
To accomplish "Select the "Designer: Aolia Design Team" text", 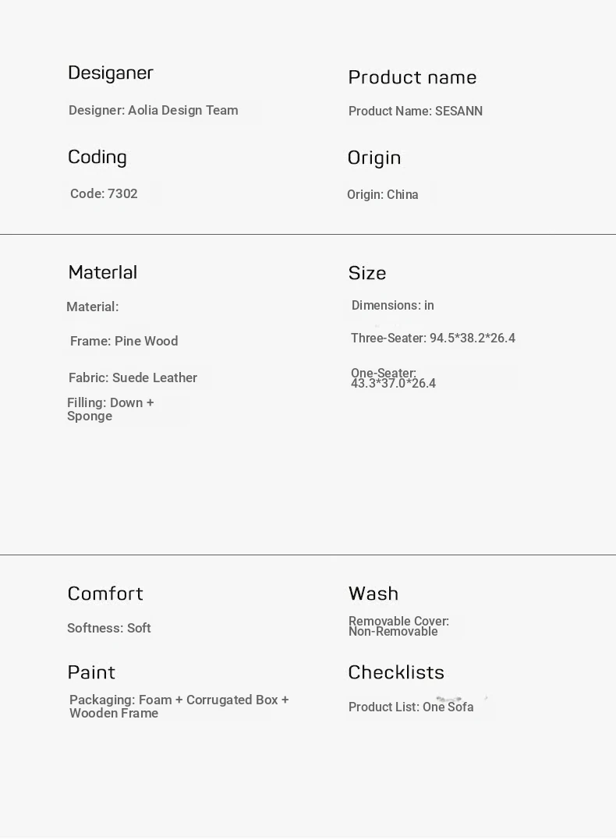I will pos(154,110).
